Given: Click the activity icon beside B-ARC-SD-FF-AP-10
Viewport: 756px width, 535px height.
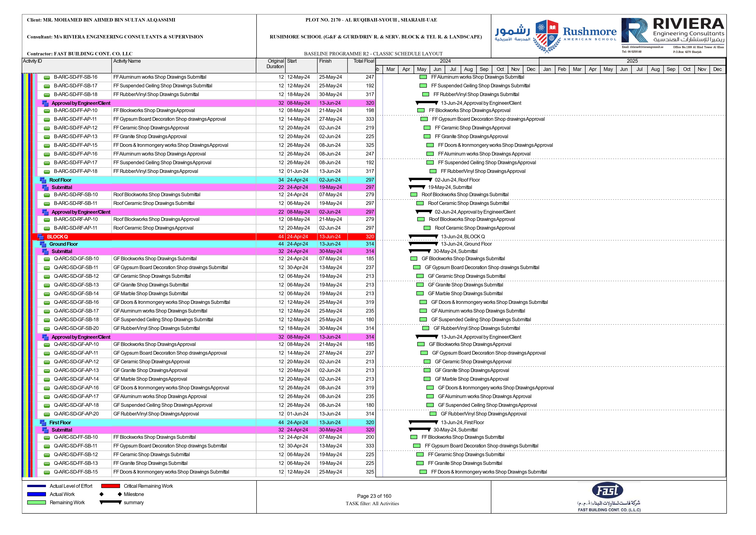Looking at the screenshot, I should 47,111.
